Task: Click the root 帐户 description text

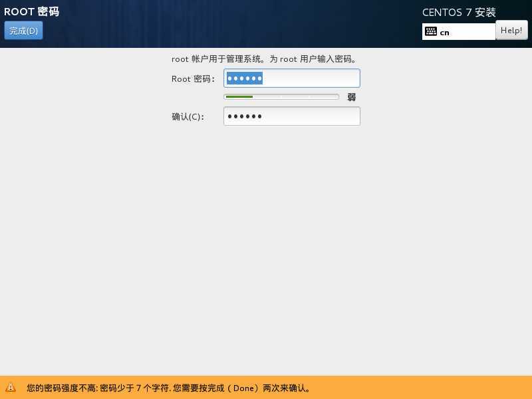Action: tap(264, 59)
